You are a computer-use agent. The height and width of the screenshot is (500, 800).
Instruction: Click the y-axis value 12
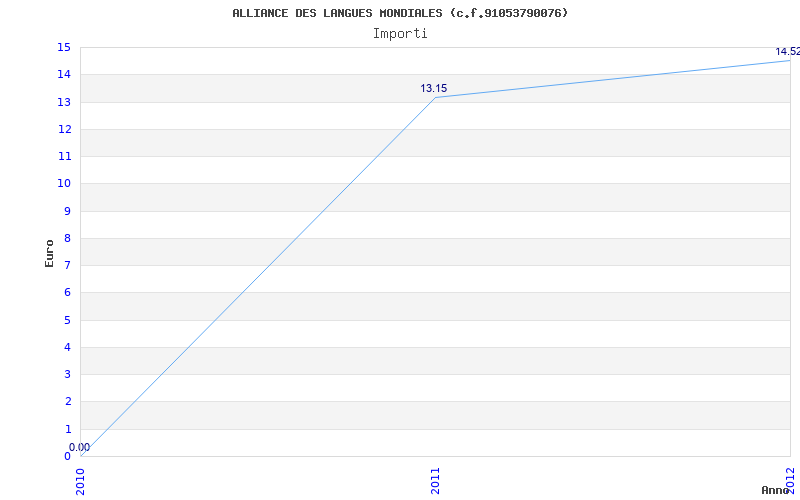click(64, 129)
